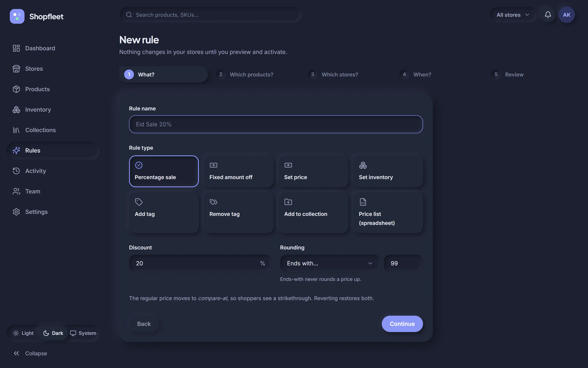This screenshot has height=368, width=588.
Task: Switch to Dark theme
Action: (53, 333)
